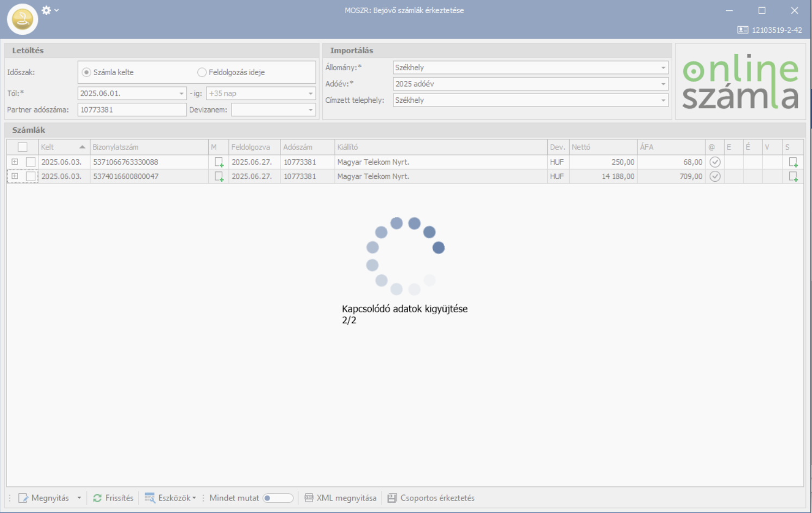Sort by the Nettó column header

click(603, 147)
